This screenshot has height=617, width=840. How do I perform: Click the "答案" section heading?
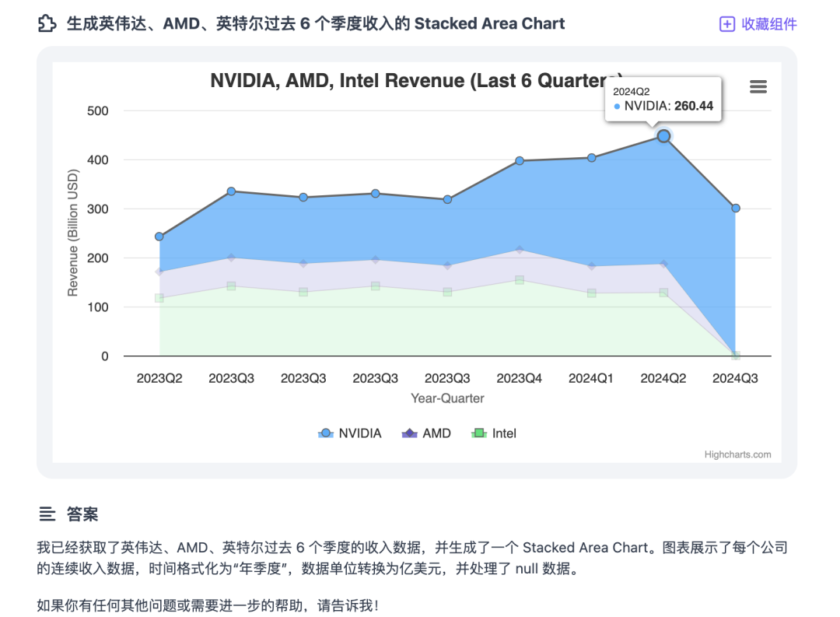point(82,514)
